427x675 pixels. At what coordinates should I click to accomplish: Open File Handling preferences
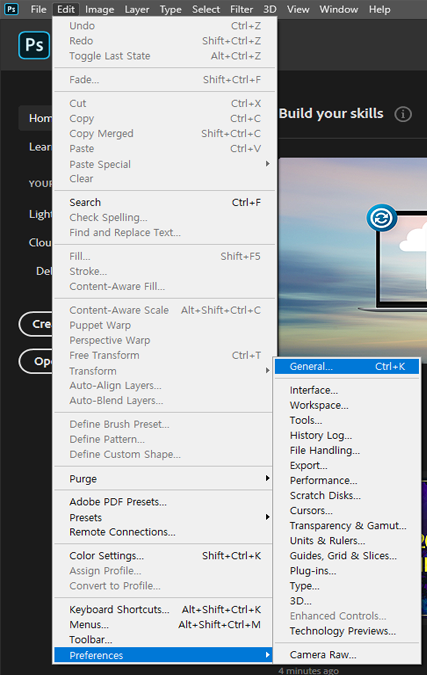tap(347, 450)
